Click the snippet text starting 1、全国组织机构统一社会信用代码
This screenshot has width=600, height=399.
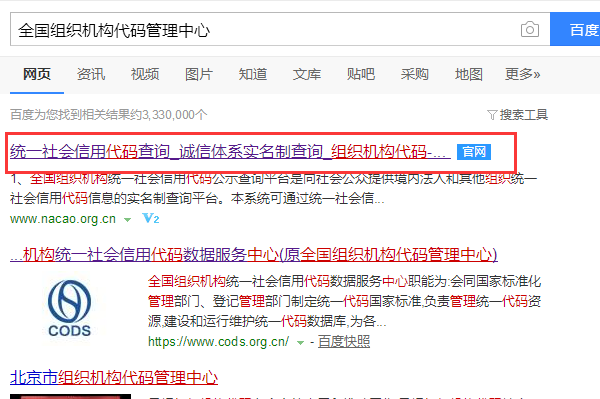274,188
